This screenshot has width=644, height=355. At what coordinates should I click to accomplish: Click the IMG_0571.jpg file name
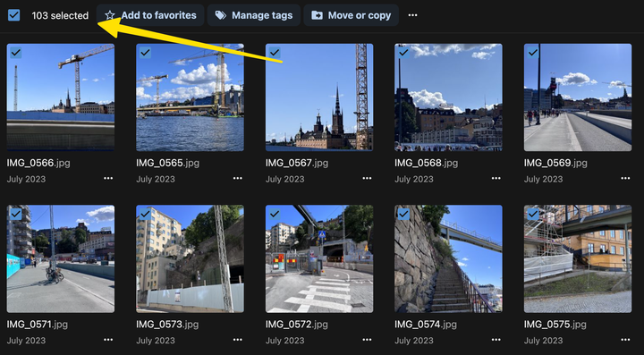pyautogui.click(x=37, y=325)
